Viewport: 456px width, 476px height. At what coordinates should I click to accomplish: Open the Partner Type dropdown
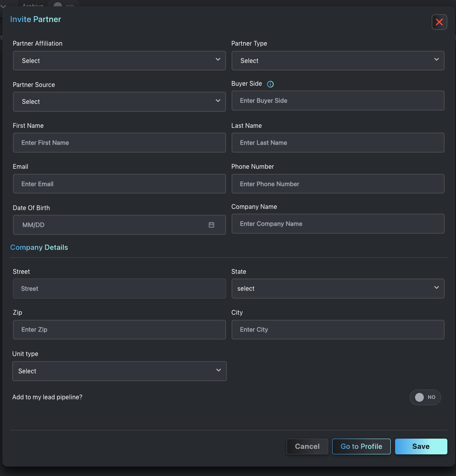coord(338,61)
